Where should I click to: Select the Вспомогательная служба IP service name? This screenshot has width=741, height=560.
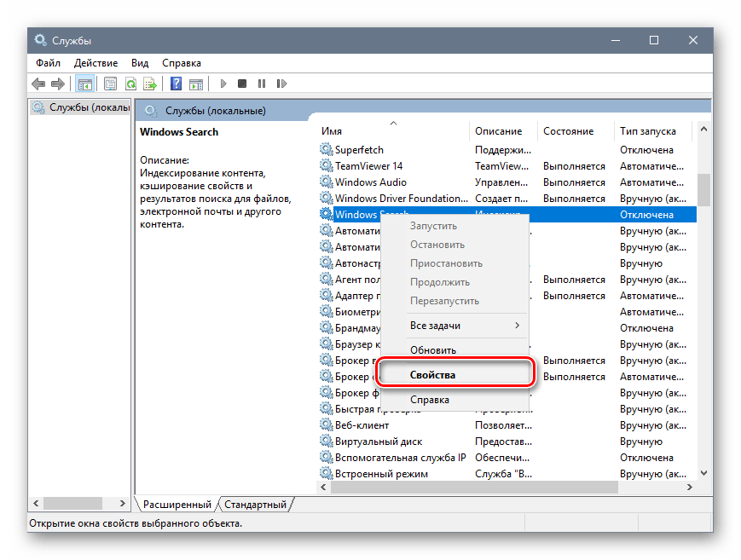point(400,458)
